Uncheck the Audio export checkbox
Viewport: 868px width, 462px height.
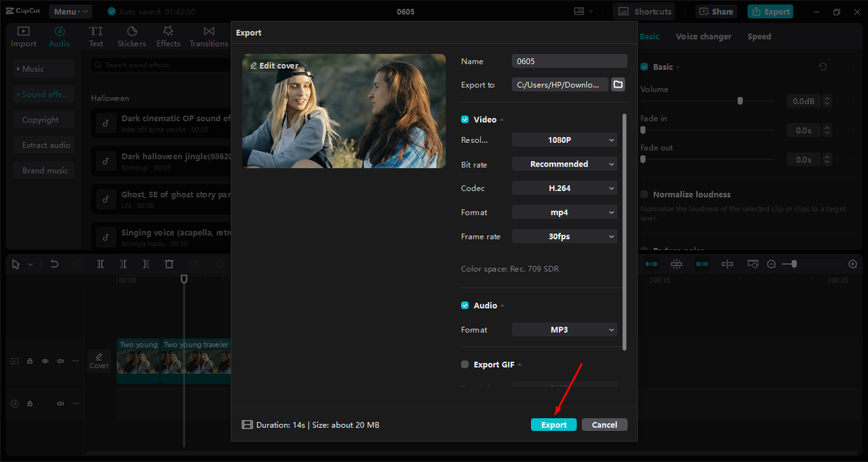(465, 306)
